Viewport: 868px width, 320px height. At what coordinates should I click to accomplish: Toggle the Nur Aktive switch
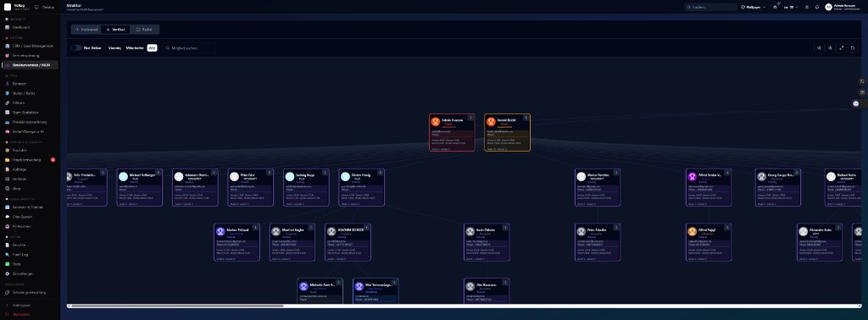[75, 48]
